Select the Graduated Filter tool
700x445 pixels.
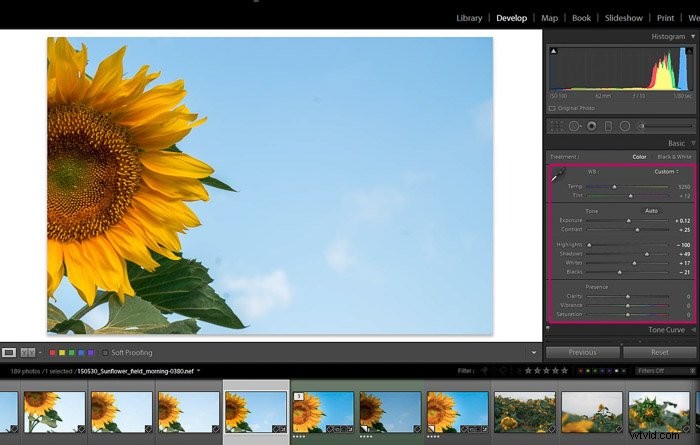[x=608, y=126]
